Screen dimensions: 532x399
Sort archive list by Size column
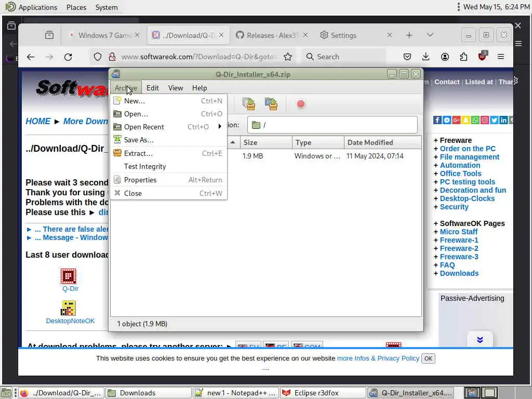pos(267,142)
